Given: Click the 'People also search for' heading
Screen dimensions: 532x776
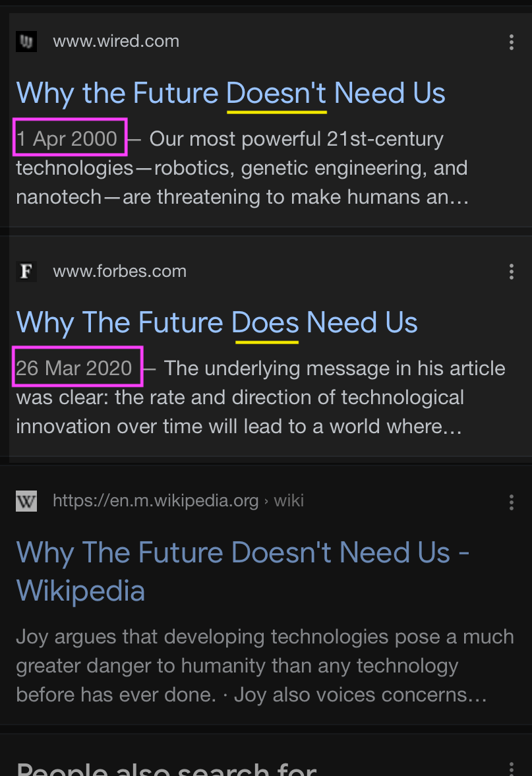Looking at the screenshot, I should pos(166,769).
